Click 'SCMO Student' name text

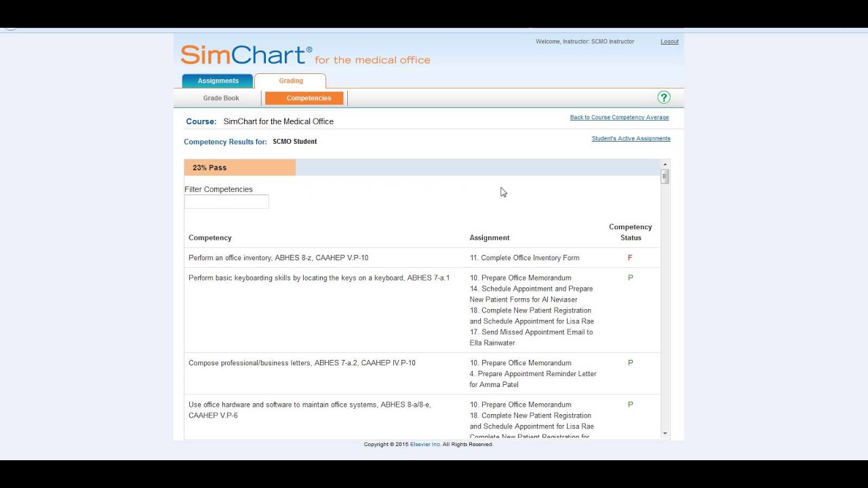(x=295, y=142)
